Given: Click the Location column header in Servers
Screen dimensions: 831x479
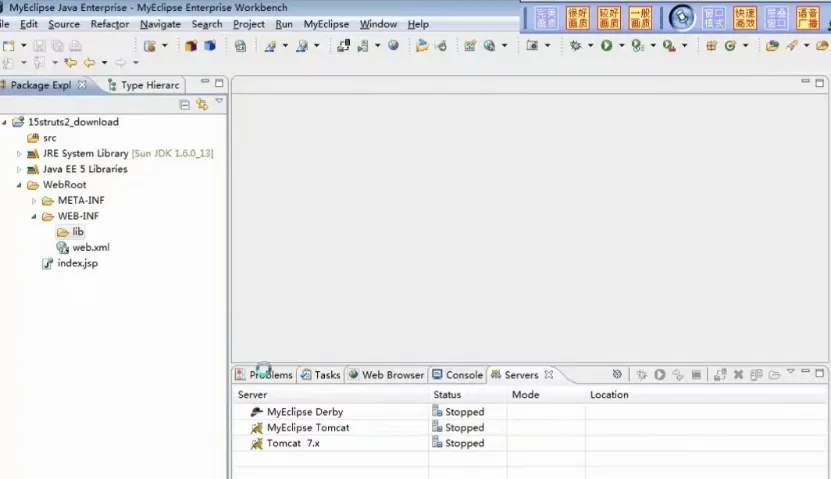Looking at the screenshot, I should [x=705, y=395].
